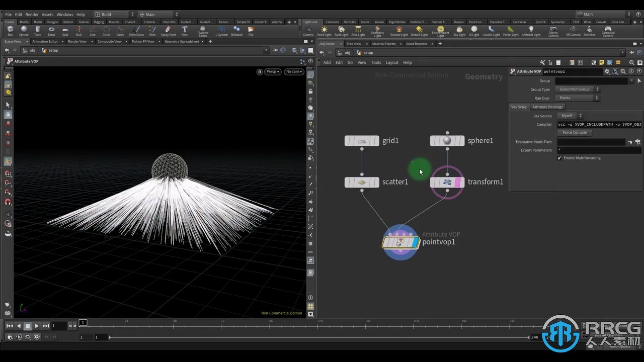Choose the Tube shelf tool
The width and height of the screenshot is (644, 362).
(x=38, y=31)
